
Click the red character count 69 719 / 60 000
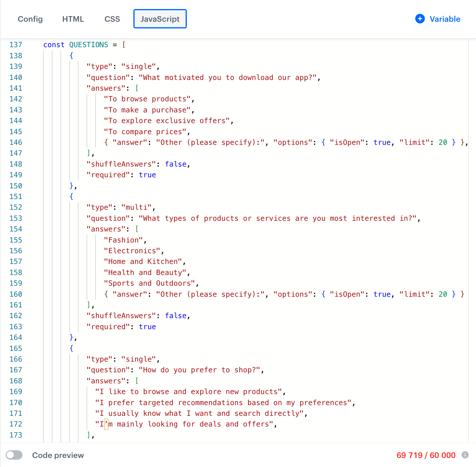coord(426,455)
